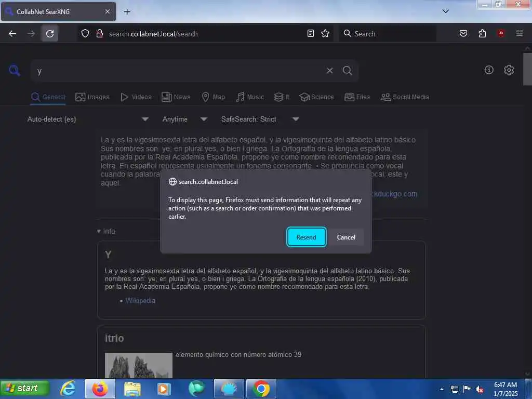Open the media player taskbar icon
The image size is (532, 399).
(x=164, y=389)
